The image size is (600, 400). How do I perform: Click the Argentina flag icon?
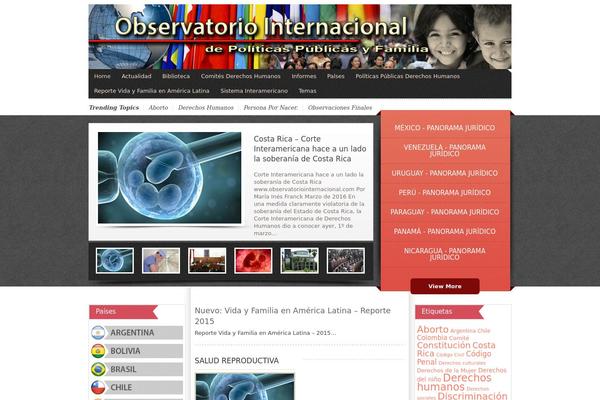98,333
